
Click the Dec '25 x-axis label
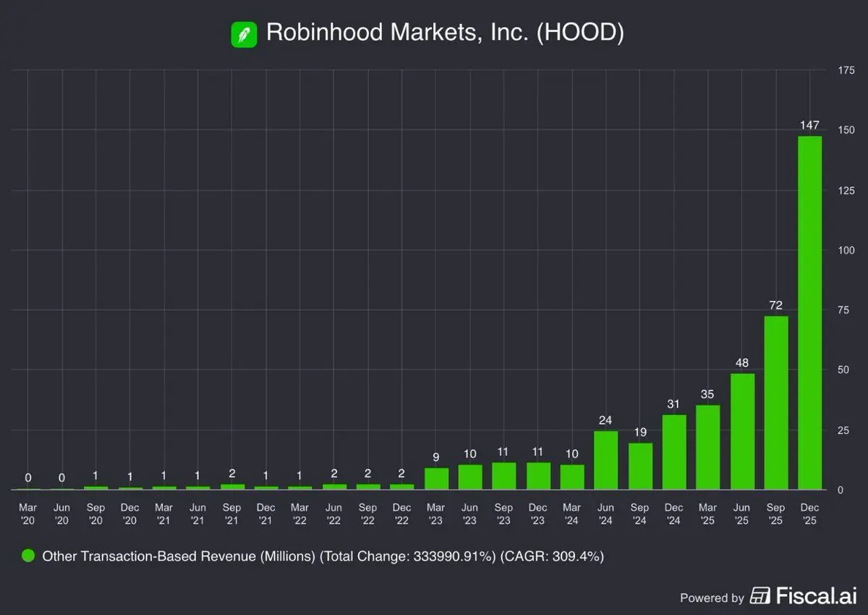(809, 514)
